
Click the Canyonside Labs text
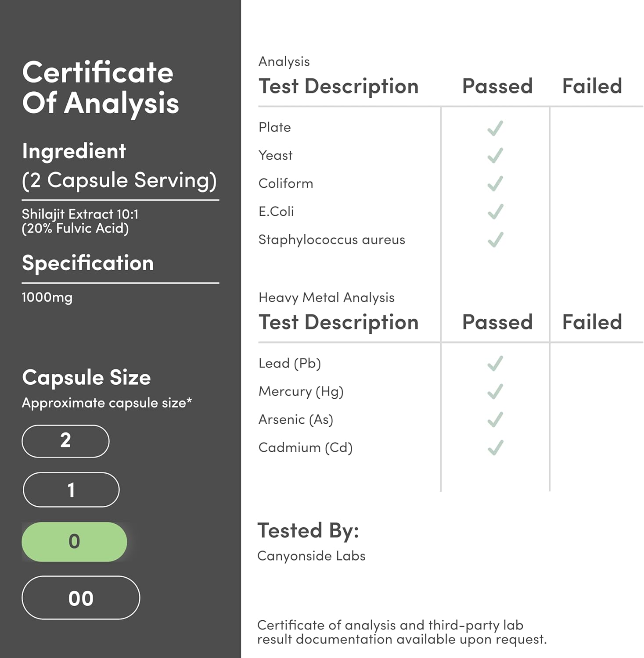point(311,556)
